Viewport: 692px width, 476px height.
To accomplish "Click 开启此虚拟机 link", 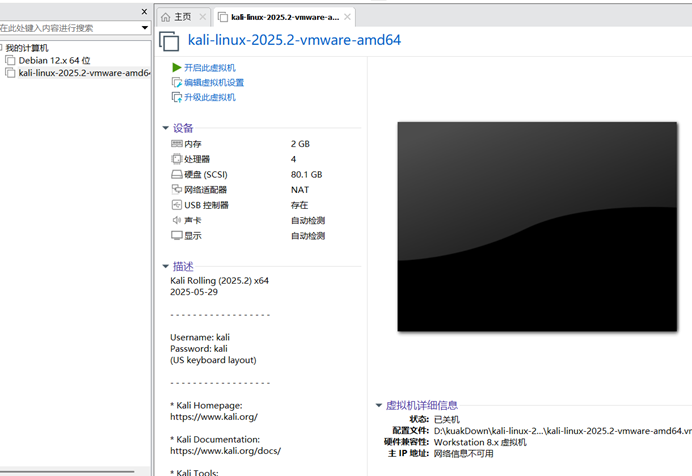I will point(210,67).
